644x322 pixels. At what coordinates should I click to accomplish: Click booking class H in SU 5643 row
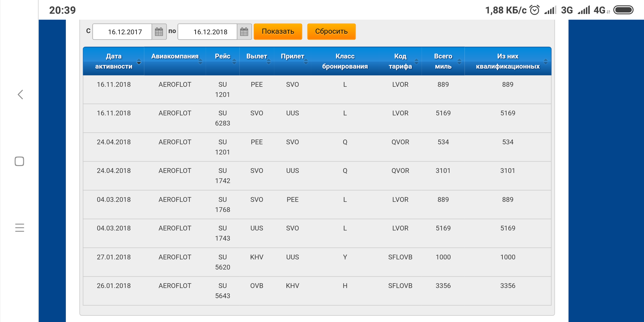pyautogui.click(x=345, y=286)
